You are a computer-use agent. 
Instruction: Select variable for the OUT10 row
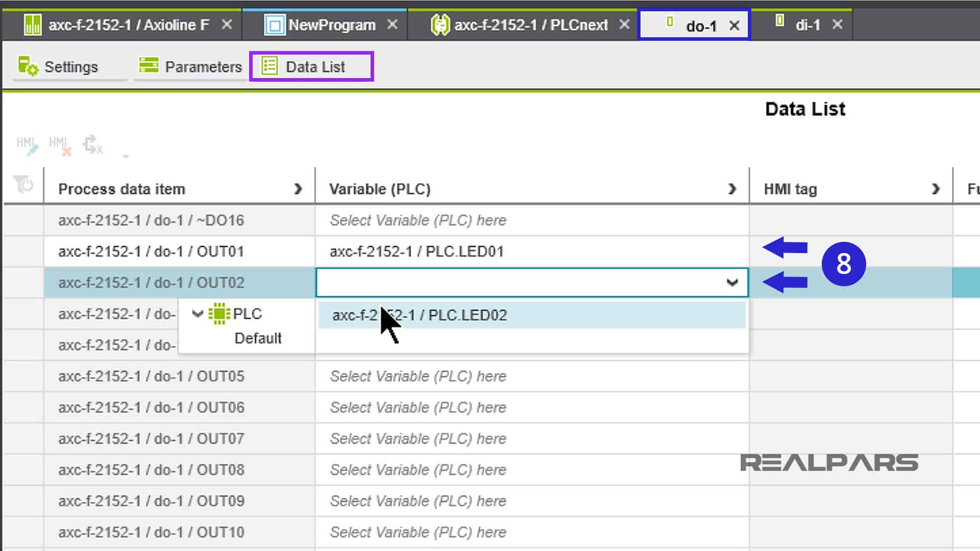click(x=532, y=532)
